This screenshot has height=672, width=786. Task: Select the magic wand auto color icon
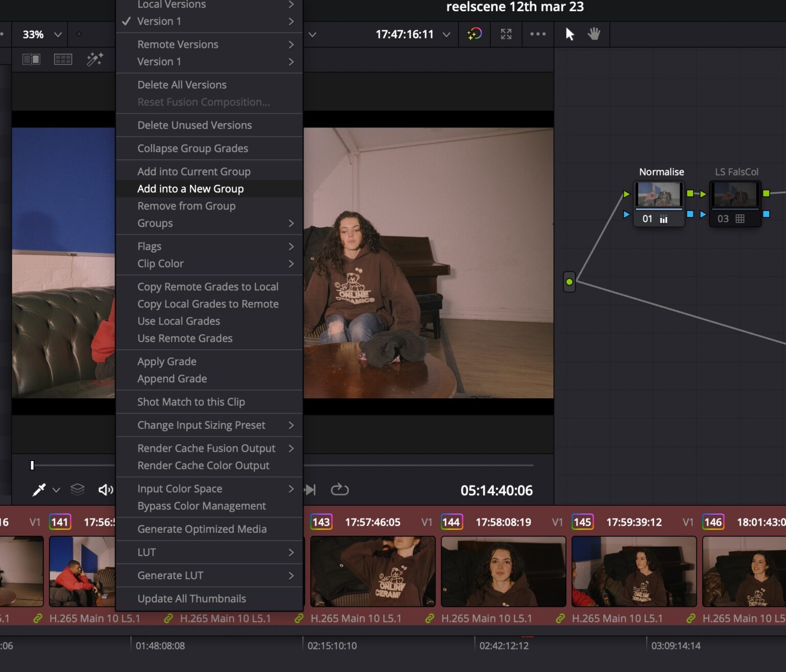click(x=95, y=58)
